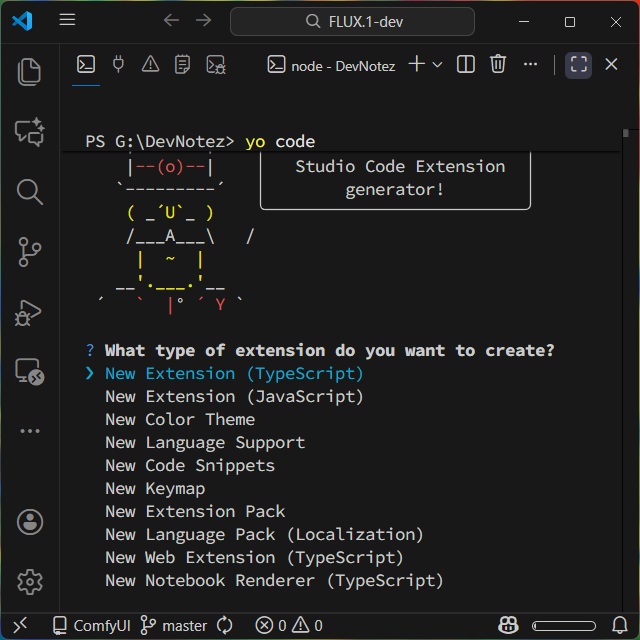Toggle maximized panel size

point(579,65)
